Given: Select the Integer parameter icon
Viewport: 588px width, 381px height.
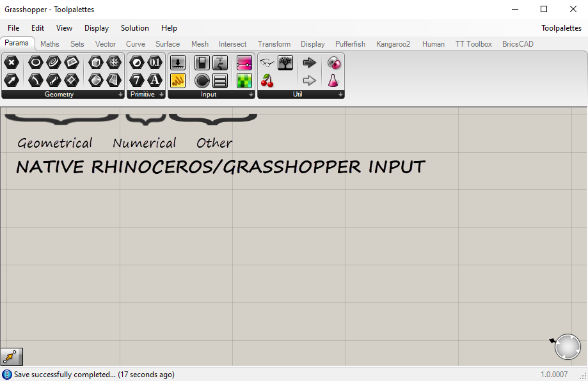Looking at the screenshot, I should (x=136, y=81).
